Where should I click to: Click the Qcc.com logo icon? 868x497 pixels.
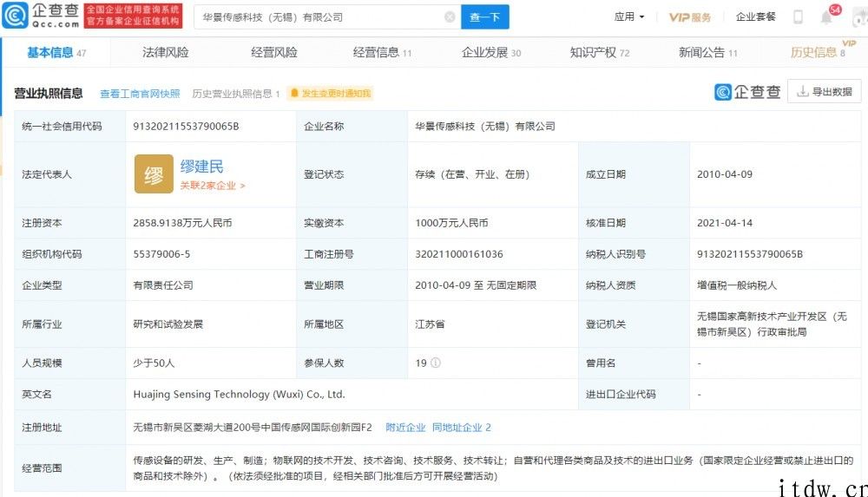click(15, 16)
